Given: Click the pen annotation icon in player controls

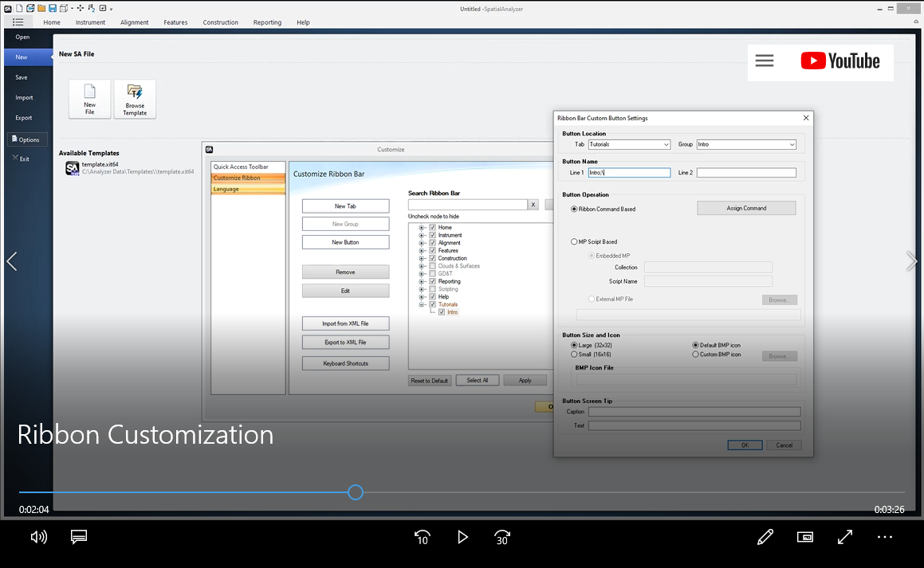Looking at the screenshot, I should coord(765,537).
